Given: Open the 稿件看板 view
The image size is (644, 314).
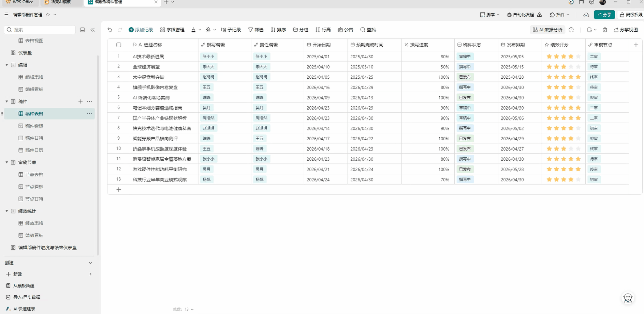Looking at the screenshot, I should [x=34, y=126].
